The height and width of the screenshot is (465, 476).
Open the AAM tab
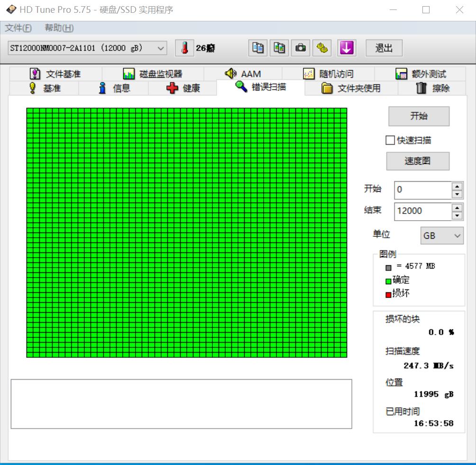(x=243, y=74)
